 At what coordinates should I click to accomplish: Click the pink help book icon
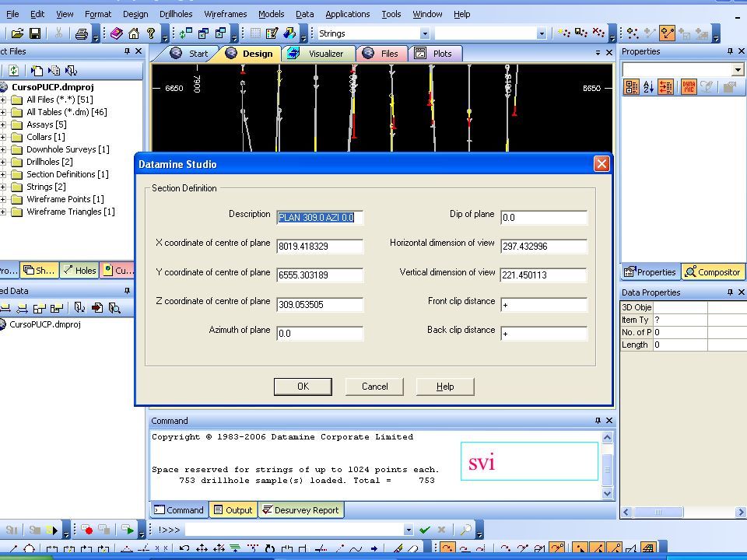pos(117,33)
